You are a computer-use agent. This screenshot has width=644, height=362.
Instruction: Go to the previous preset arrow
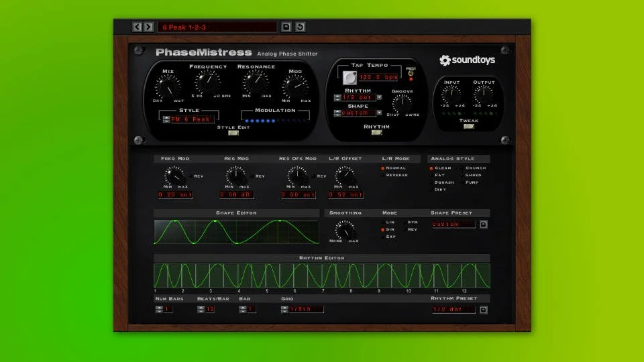click(x=137, y=27)
